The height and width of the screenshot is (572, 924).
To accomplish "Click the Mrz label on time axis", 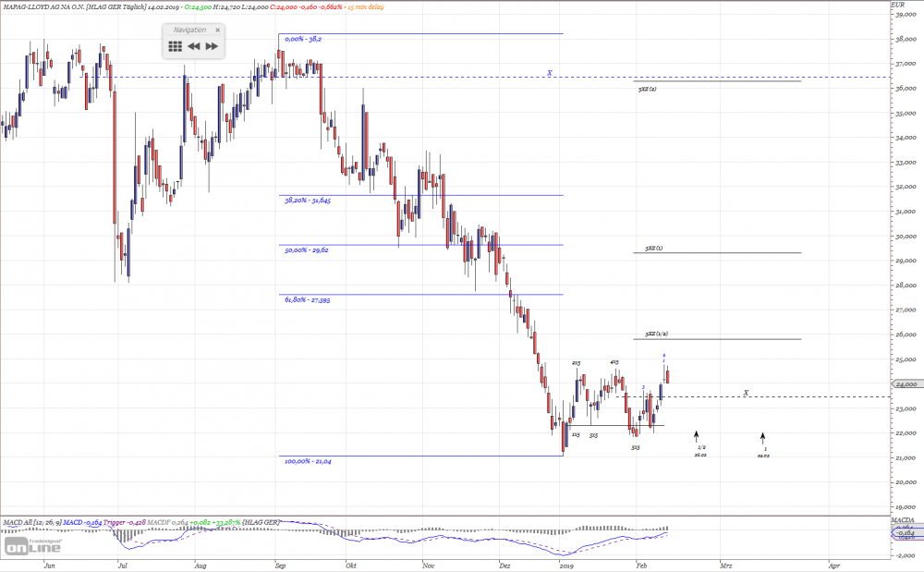I will [x=725, y=566].
